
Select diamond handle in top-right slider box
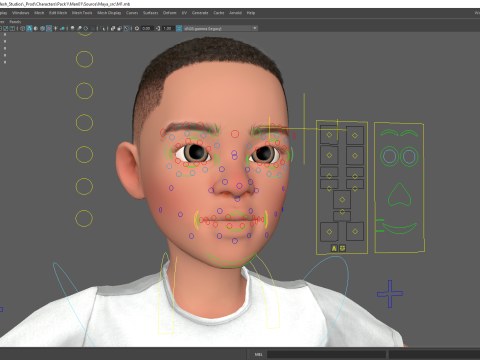(355, 135)
